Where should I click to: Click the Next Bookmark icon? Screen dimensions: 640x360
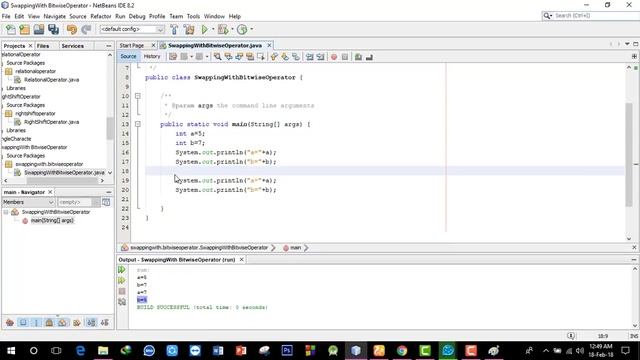click(x=285, y=57)
